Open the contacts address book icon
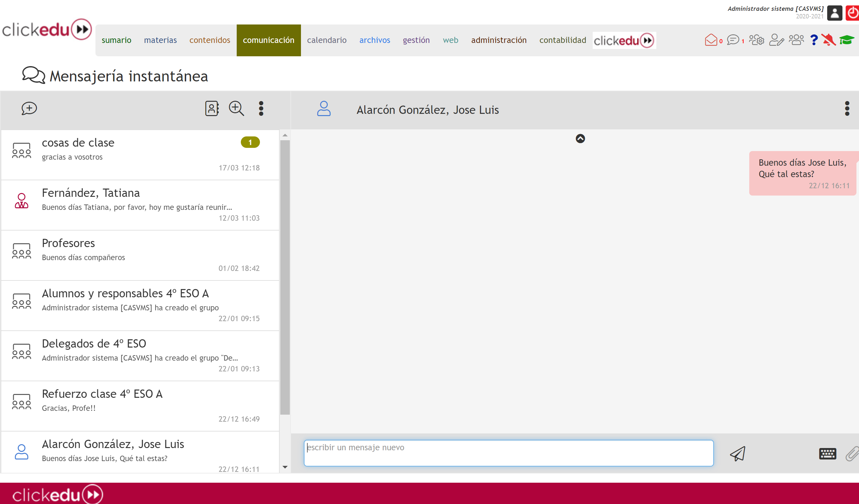Image resolution: width=859 pixels, height=504 pixels. (212, 108)
